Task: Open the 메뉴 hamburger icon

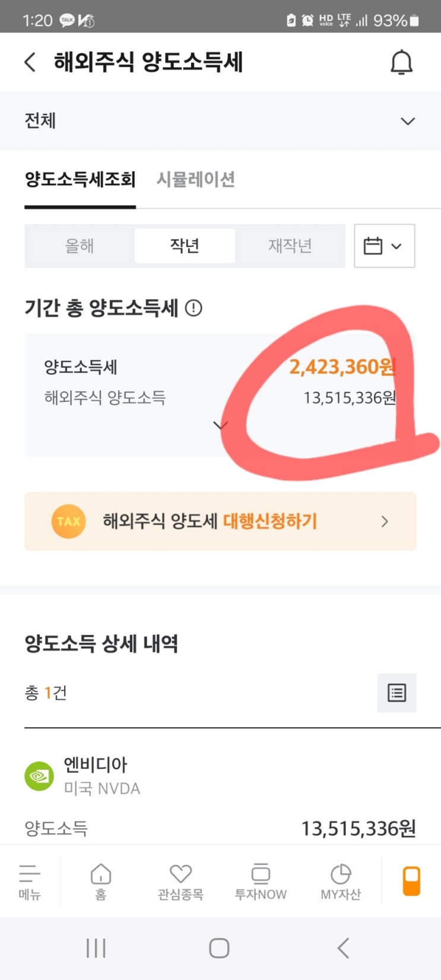Action: click(29, 881)
